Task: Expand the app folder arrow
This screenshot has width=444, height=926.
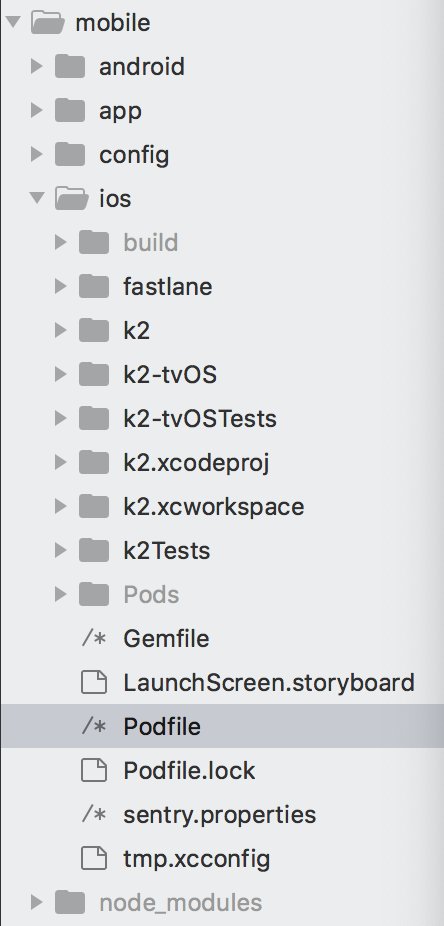Action: 37,110
